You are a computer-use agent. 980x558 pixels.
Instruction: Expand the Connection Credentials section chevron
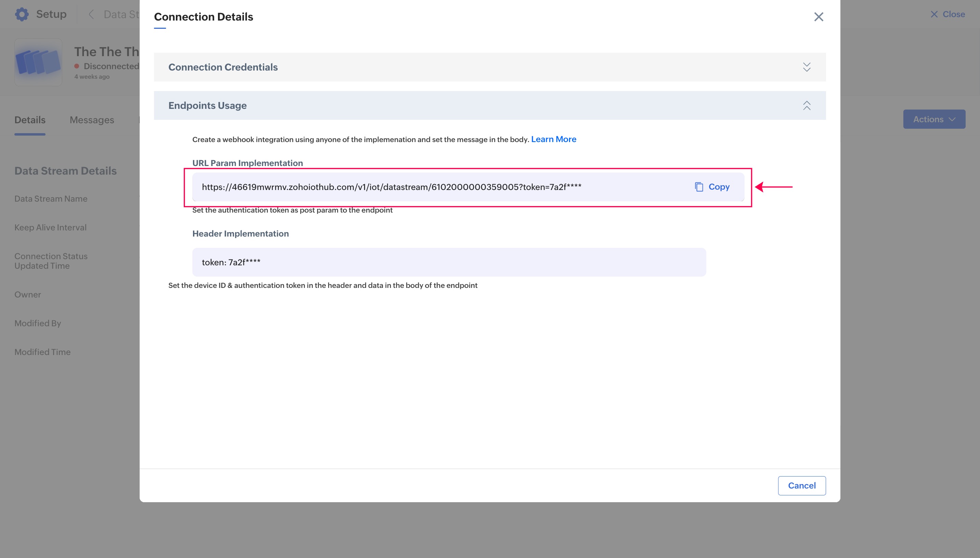pyautogui.click(x=807, y=67)
